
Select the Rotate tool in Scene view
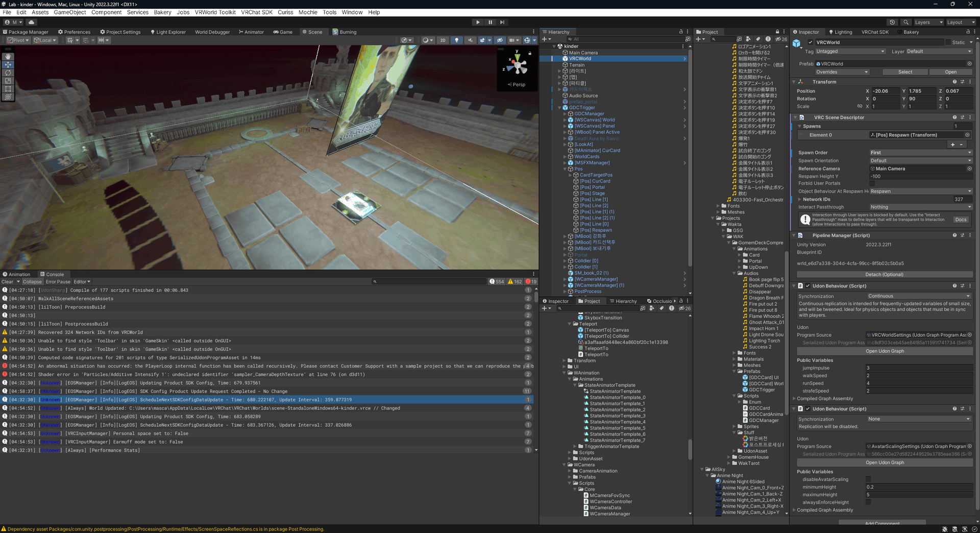tap(8, 73)
